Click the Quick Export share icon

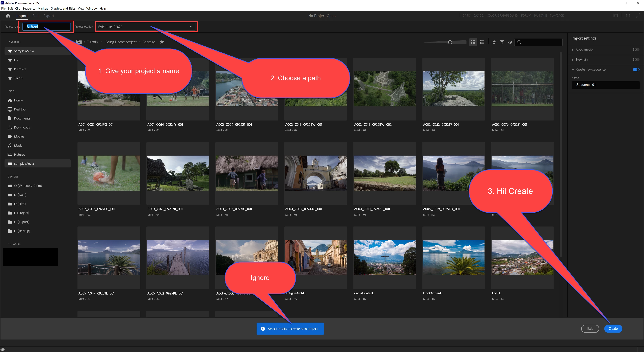point(628,15)
